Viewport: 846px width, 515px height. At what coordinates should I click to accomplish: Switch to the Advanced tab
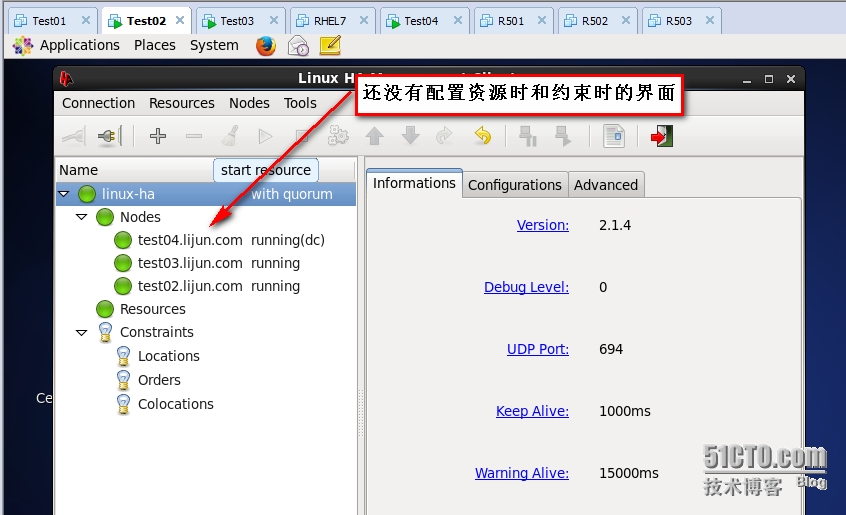click(606, 185)
